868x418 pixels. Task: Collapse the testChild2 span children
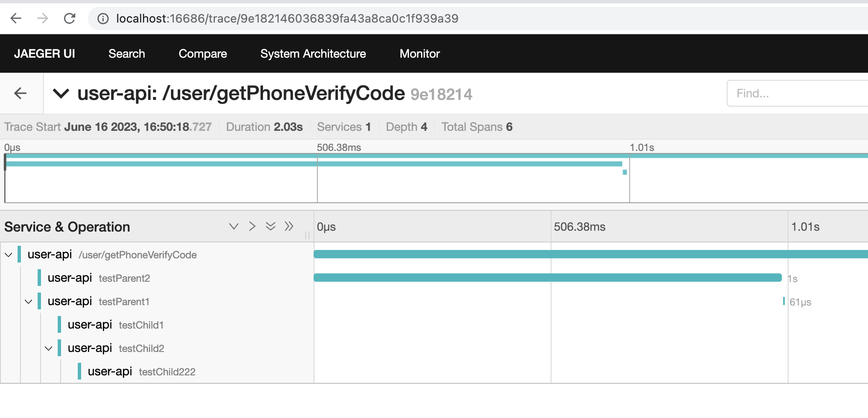point(49,348)
